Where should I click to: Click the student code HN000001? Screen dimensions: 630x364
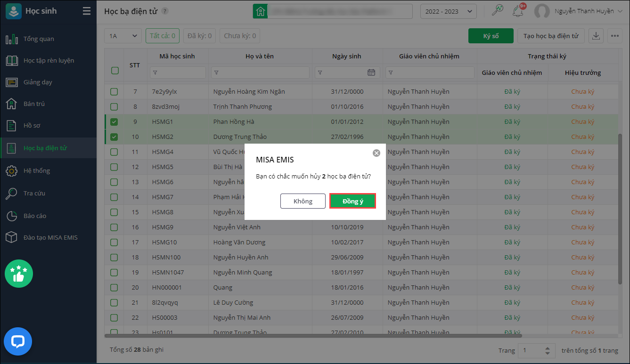coord(167,288)
